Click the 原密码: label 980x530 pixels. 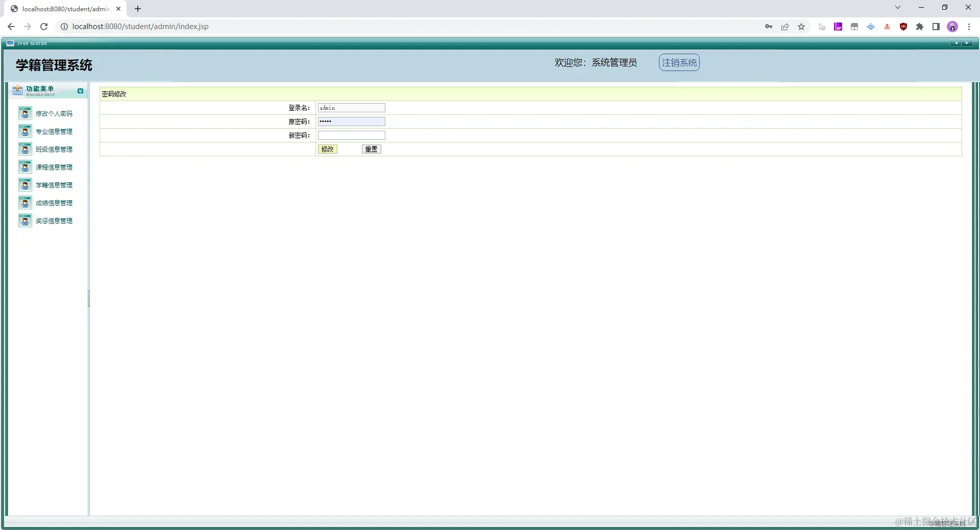click(299, 122)
